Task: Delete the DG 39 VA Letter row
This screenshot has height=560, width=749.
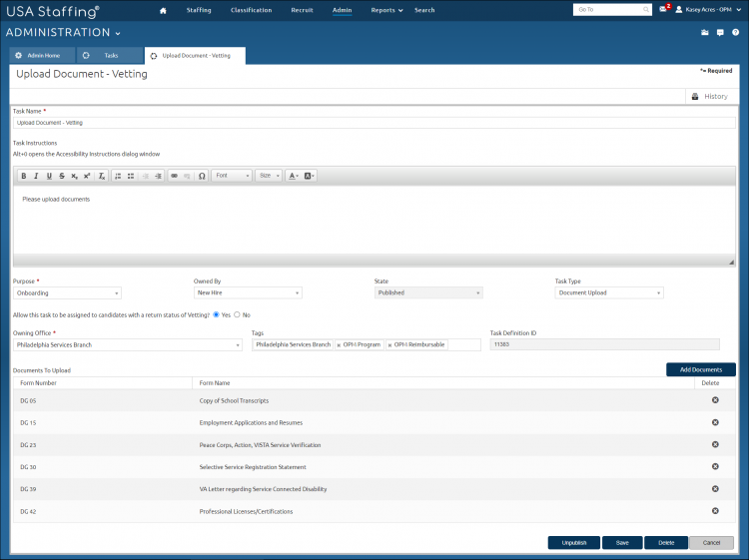Action: [715, 489]
